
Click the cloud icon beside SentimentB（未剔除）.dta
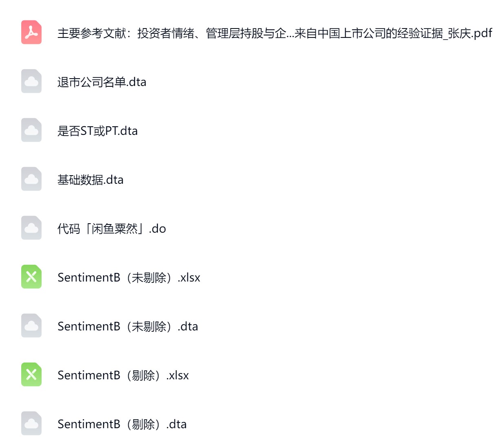click(x=31, y=326)
